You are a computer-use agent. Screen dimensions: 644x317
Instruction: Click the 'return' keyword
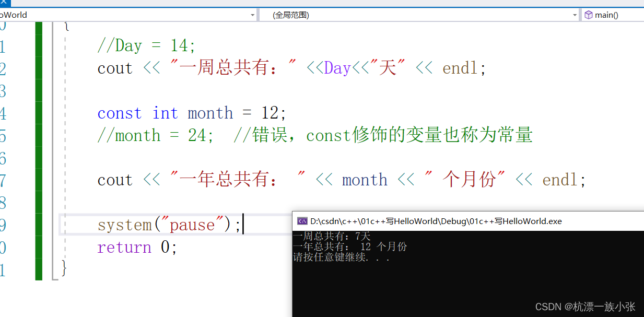pyautogui.click(x=123, y=248)
